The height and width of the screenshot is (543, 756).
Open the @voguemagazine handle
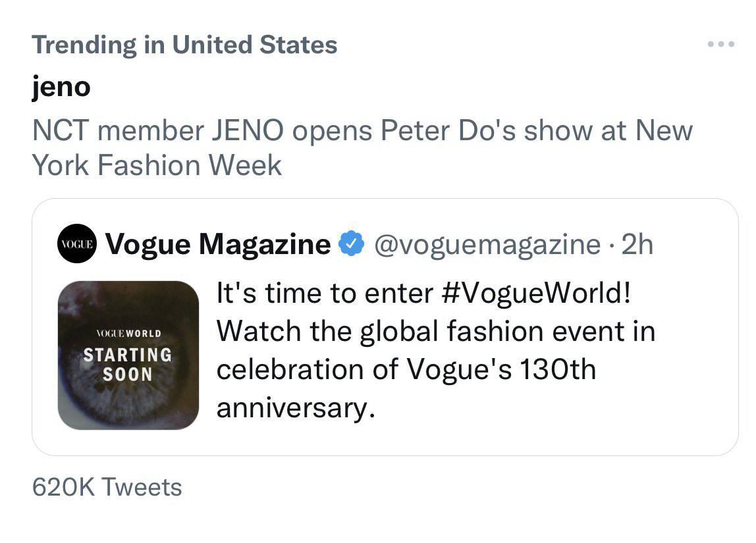[x=487, y=244]
